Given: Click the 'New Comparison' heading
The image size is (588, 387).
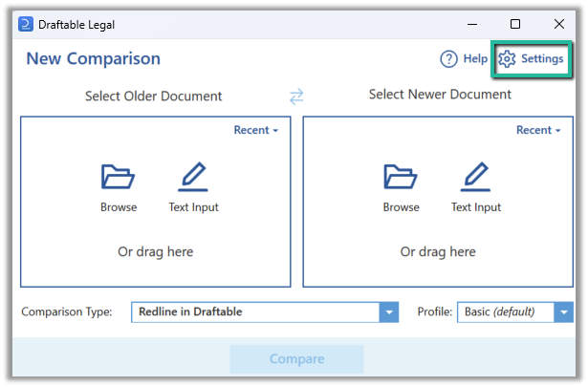Looking at the screenshot, I should [94, 59].
